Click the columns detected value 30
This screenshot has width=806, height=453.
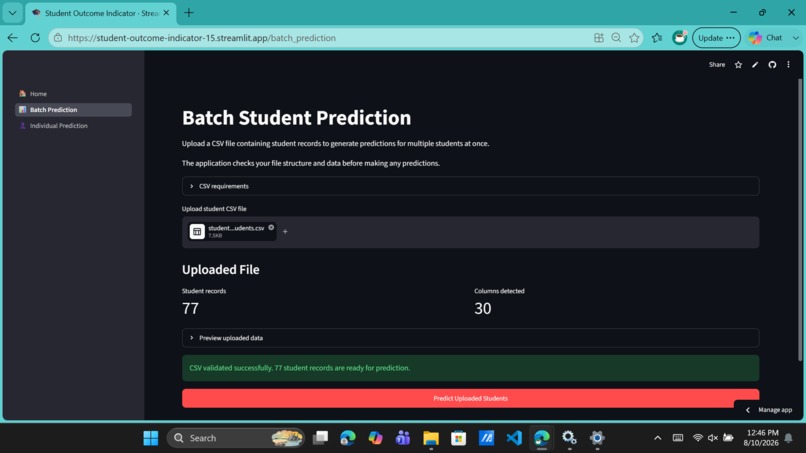point(483,309)
